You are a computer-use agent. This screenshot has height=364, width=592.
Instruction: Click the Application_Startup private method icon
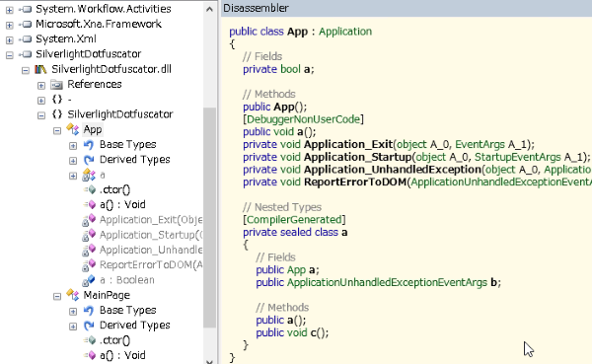pos(89,235)
